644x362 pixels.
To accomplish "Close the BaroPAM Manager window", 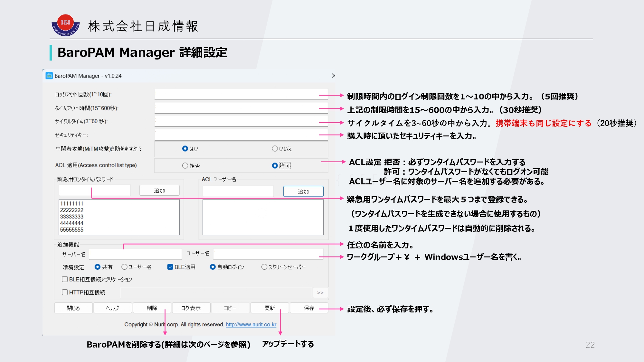I will click(333, 76).
